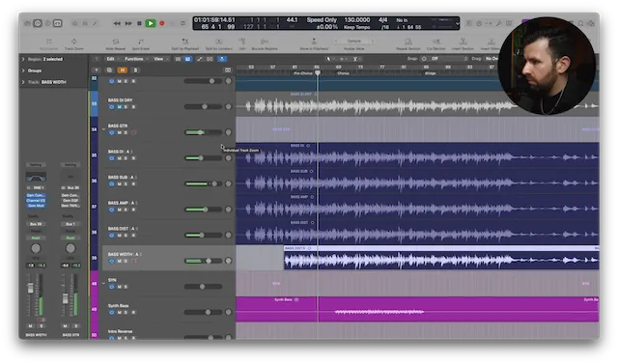Click the BASS WIDTH track volume slider
618x364 pixels.
[x=204, y=261]
